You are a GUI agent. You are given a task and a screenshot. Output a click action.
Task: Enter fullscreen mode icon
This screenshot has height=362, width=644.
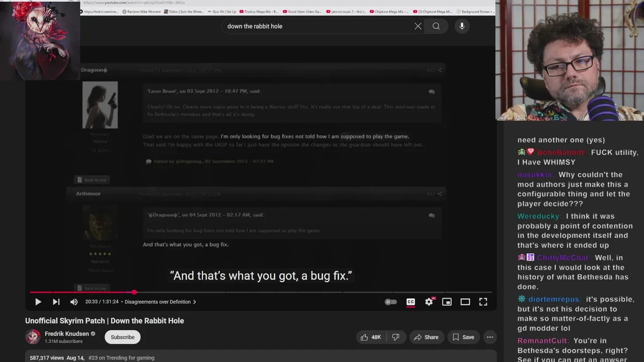click(x=483, y=302)
